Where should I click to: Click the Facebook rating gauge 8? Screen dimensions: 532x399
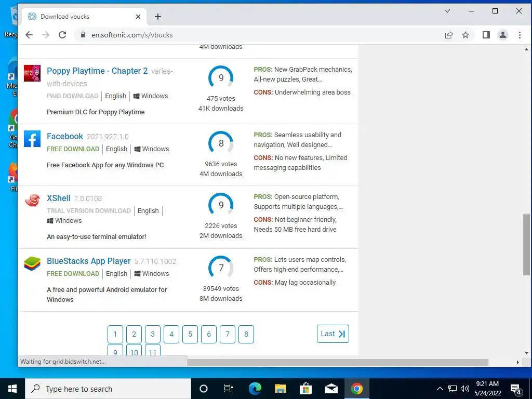[x=221, y=143]
